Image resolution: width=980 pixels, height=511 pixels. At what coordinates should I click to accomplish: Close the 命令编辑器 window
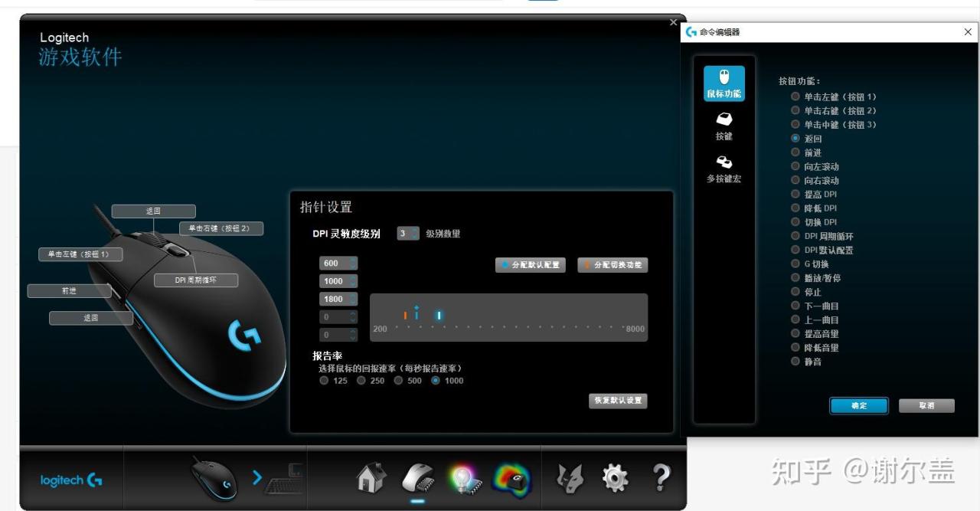[968, 32]
